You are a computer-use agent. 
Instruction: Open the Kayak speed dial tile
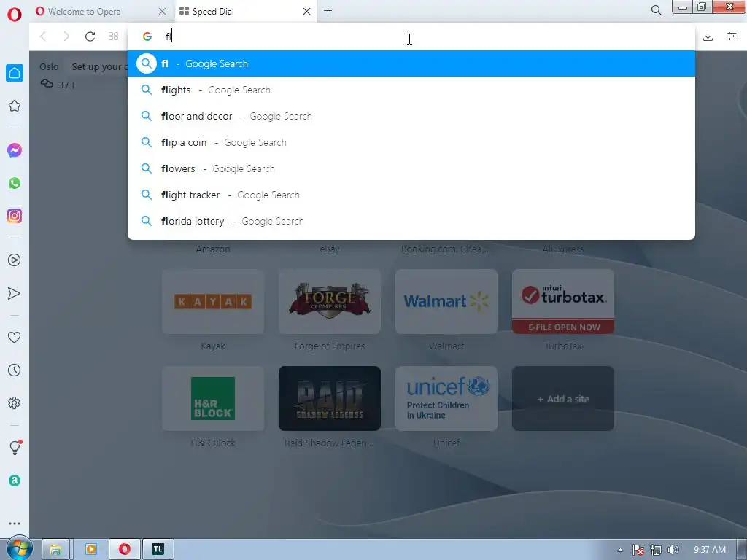[213, 301]
